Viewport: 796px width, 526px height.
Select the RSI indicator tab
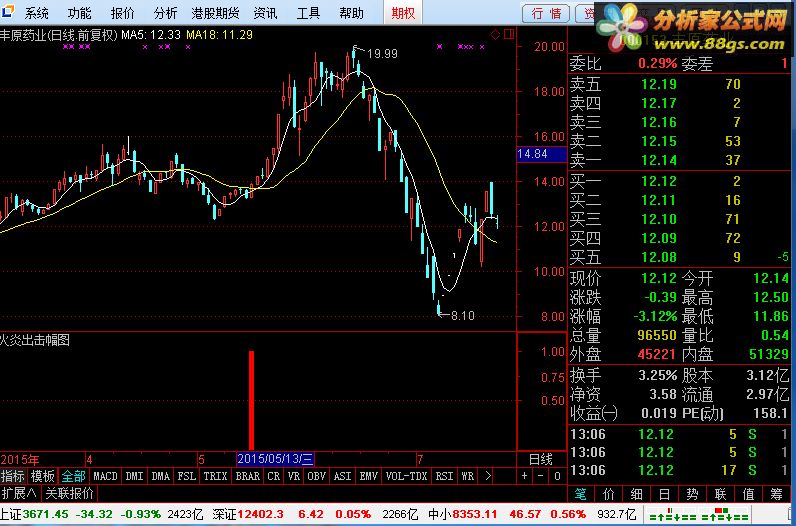(444, 476)
